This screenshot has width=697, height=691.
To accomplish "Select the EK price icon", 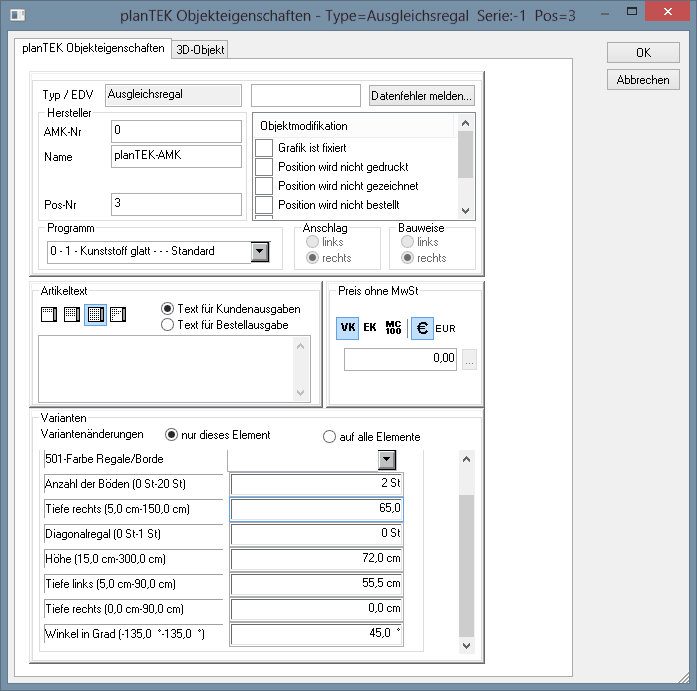I will [370, 327].
